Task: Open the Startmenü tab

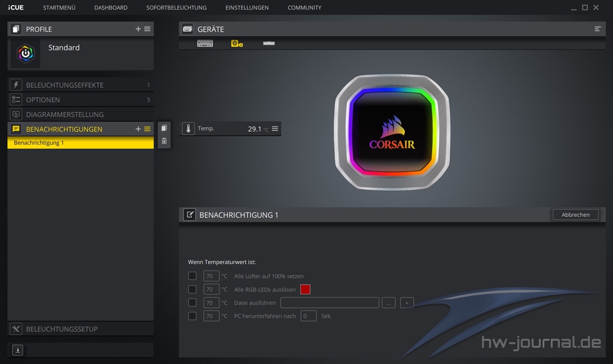Action: [59, 8]
